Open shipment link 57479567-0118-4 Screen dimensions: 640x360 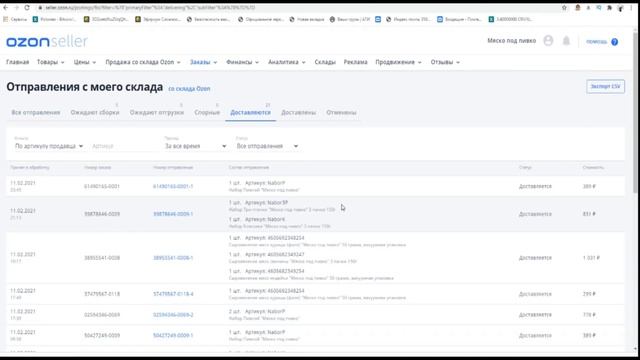click(x=173, y=294)
